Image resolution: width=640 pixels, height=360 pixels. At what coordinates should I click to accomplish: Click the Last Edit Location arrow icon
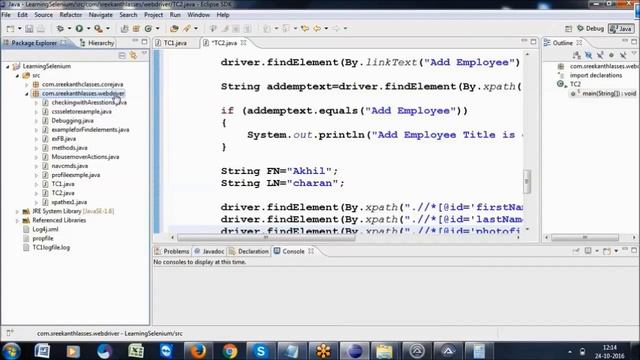(x=304, y=29)
